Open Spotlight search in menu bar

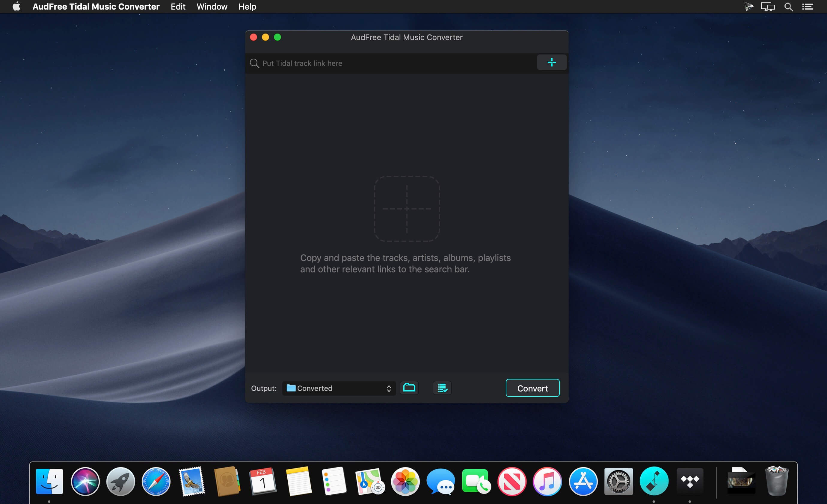(x=788, y=7)
